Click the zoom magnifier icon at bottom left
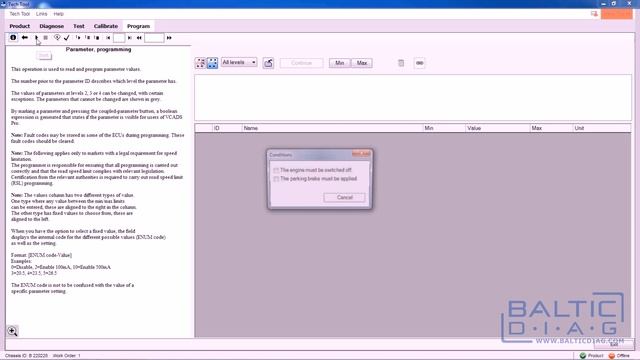The height and width of the screenshot is (360, 640). (13, 331)
